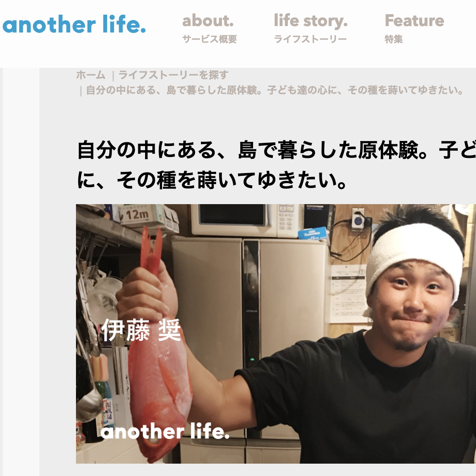Open the life story. navigation item
The height and width of the screenshot is (476, 476).
[311, 21]
